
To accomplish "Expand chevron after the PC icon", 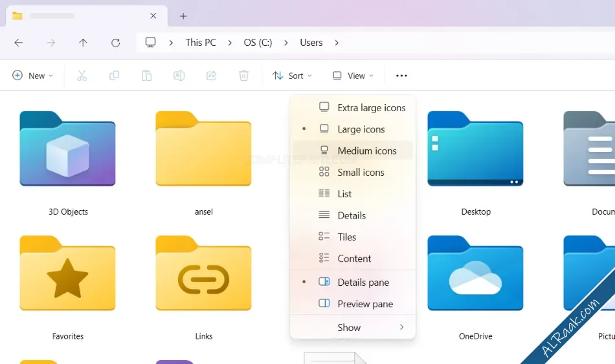I will [x=171, y=43].
